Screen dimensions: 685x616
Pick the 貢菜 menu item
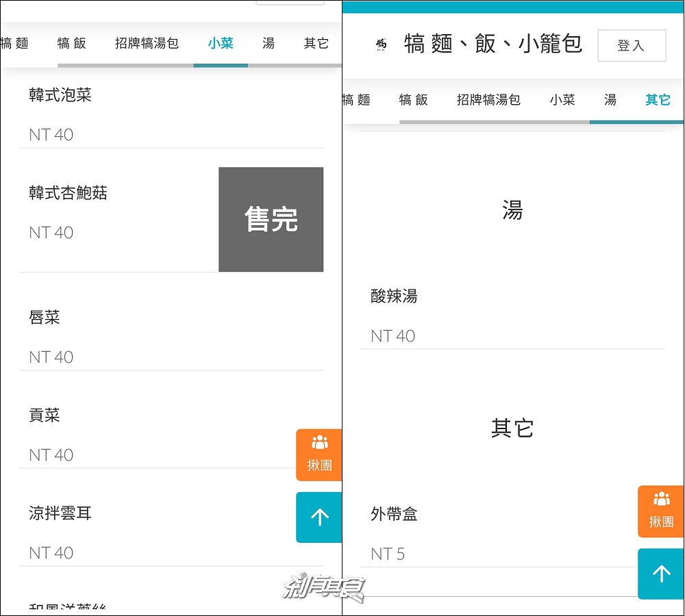click(x=45, y=415)
